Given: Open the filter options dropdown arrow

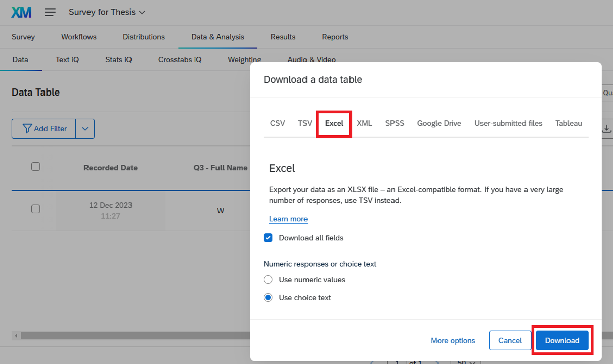Looking at the screenshot, I should point(85,129).
